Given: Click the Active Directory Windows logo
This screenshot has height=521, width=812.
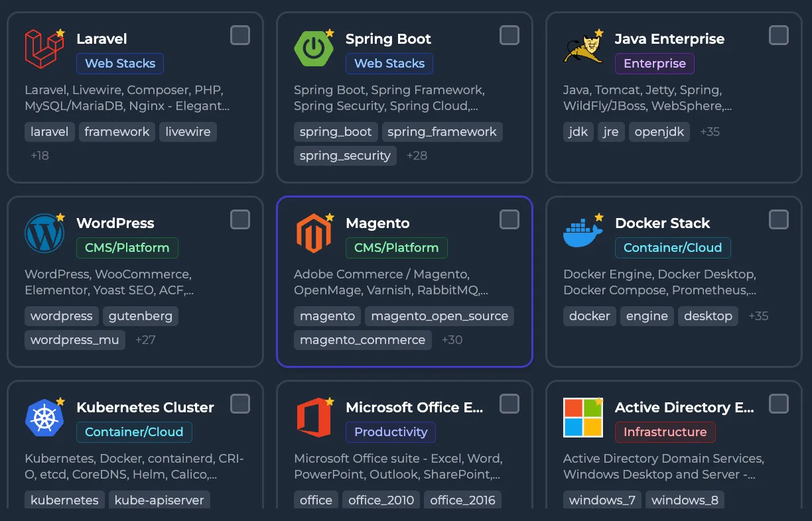Looking at the screenshot, I should point(583,418).
